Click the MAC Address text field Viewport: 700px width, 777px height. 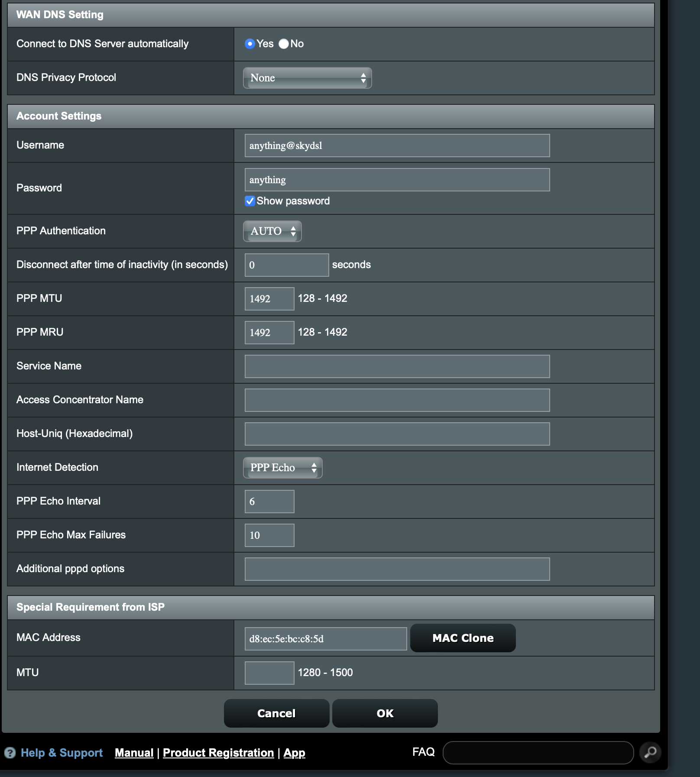325,639
